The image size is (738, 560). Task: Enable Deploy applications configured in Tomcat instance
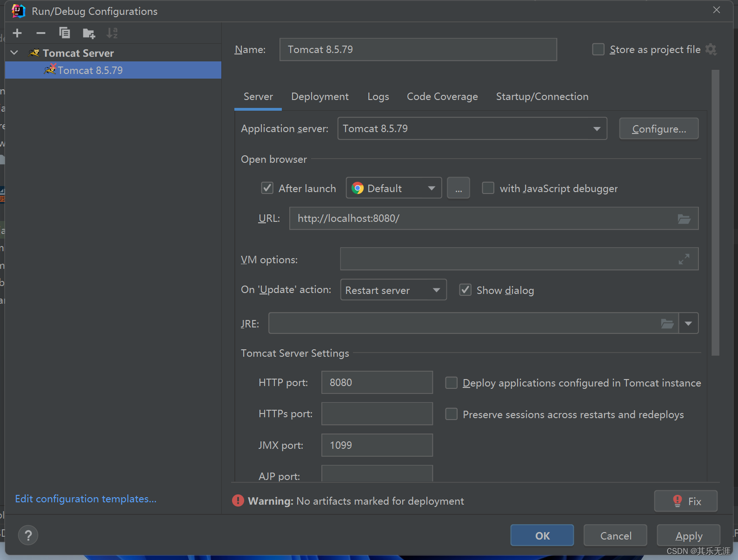(x=451, y=383)
